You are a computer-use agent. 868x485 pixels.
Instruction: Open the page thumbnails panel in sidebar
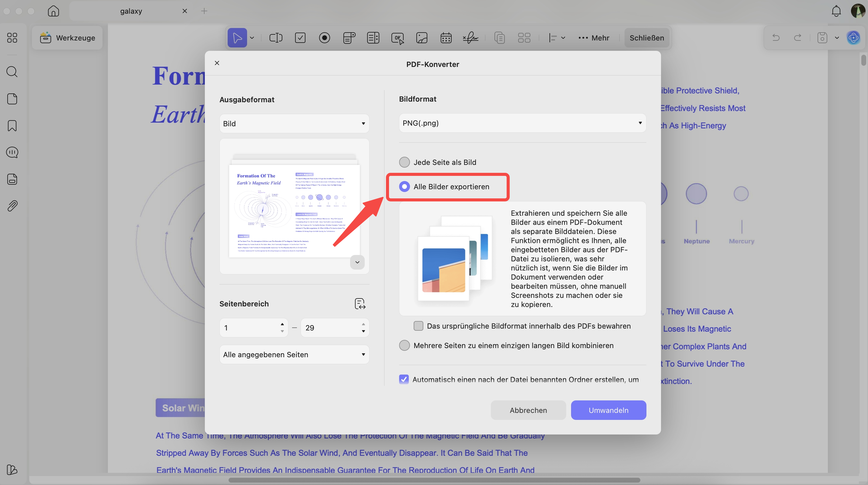(x=12, y=99)
